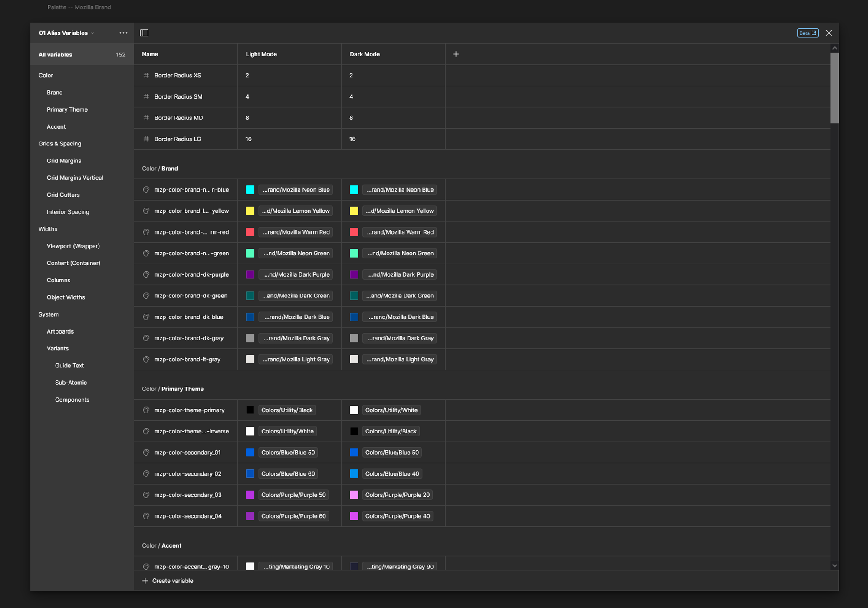
Task: Click the number type icon for Border Radius SM
Action: 146,97
